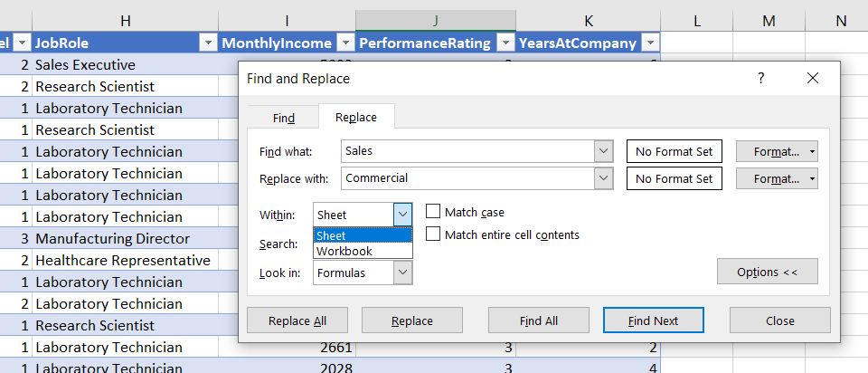
Task: Click the dialog Help question mark
Action: point(761,79)
